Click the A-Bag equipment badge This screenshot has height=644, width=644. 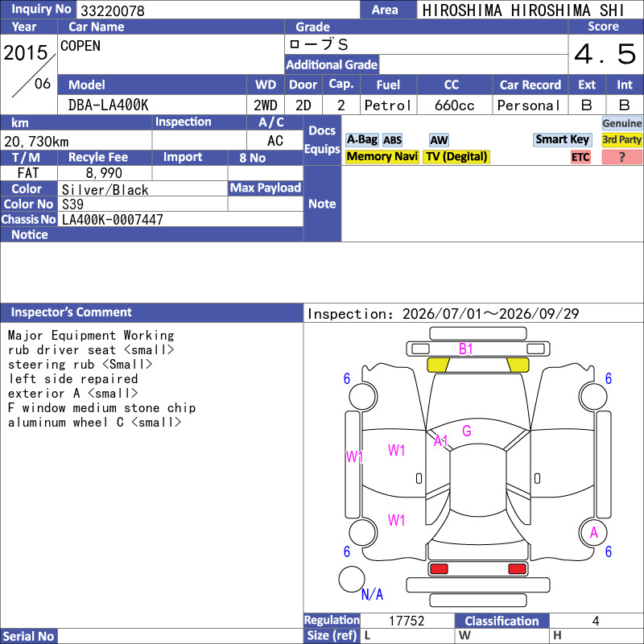[x=361, y=140]
